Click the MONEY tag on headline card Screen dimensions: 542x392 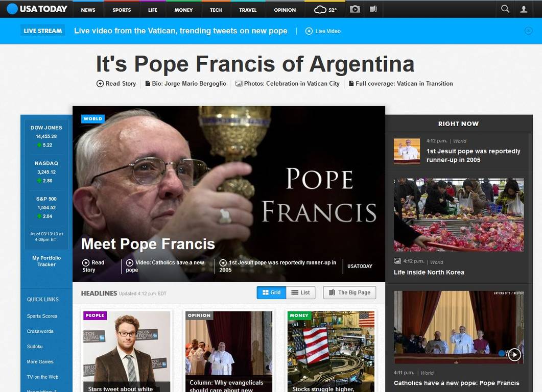(299, 315)
